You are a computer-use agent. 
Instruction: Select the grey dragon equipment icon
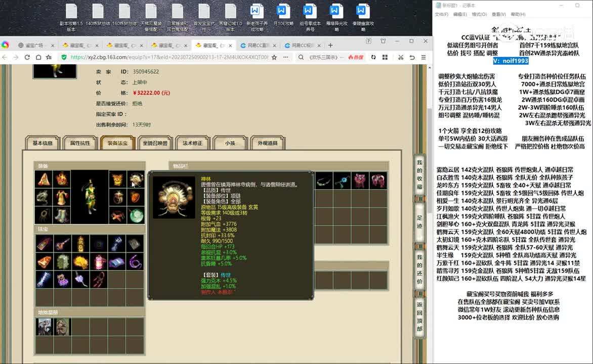[44, 197]
